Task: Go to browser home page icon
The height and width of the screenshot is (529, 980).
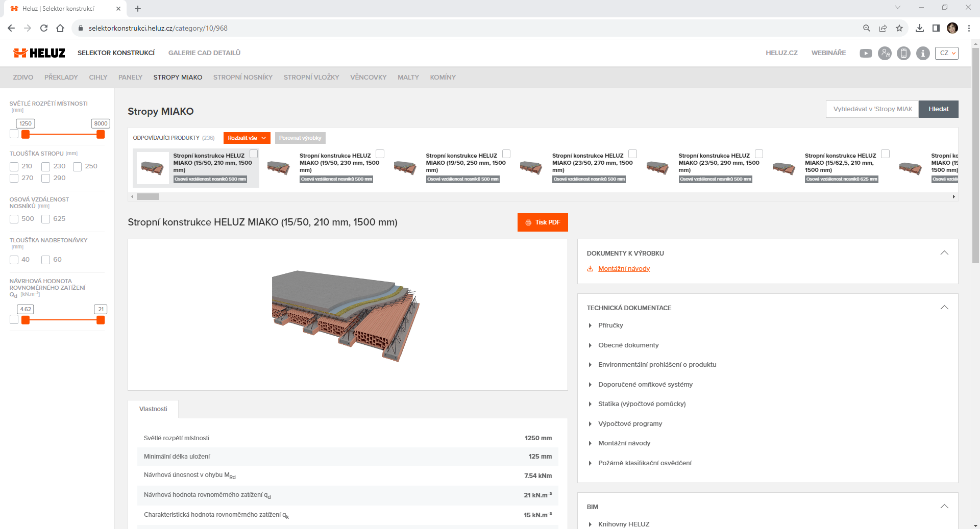Action: click(60, 28)
